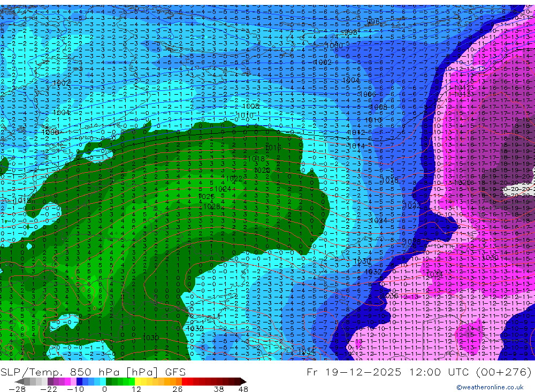Viewport: 535px width, 392px height.
Task: Click the 'SLP/Temp. 850 hPa [hPa] GFS' title
Action: coord(93,372)
